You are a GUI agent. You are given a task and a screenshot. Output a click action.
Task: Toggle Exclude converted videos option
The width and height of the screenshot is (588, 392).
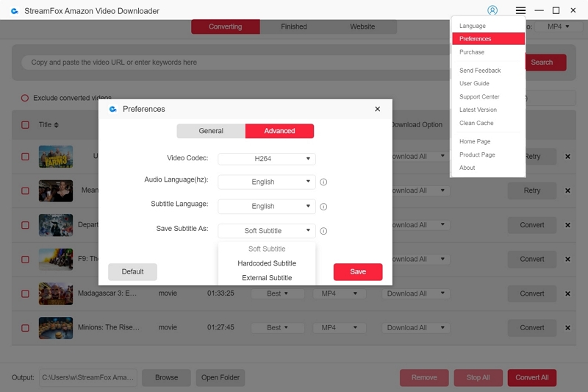point(25,98)
